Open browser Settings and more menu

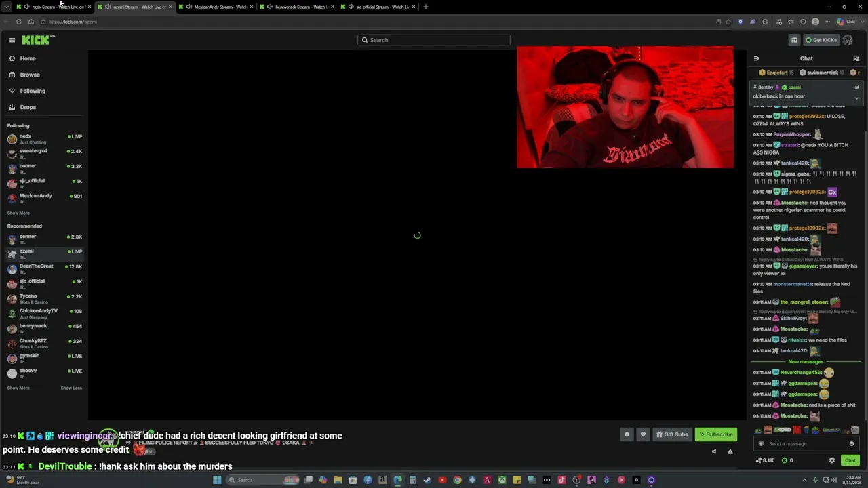(827, 22)
